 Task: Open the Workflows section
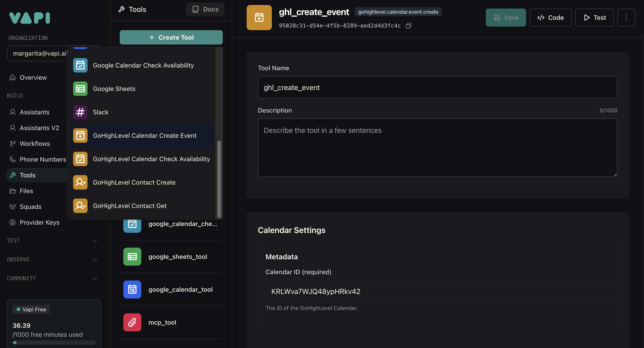[35, 144]
